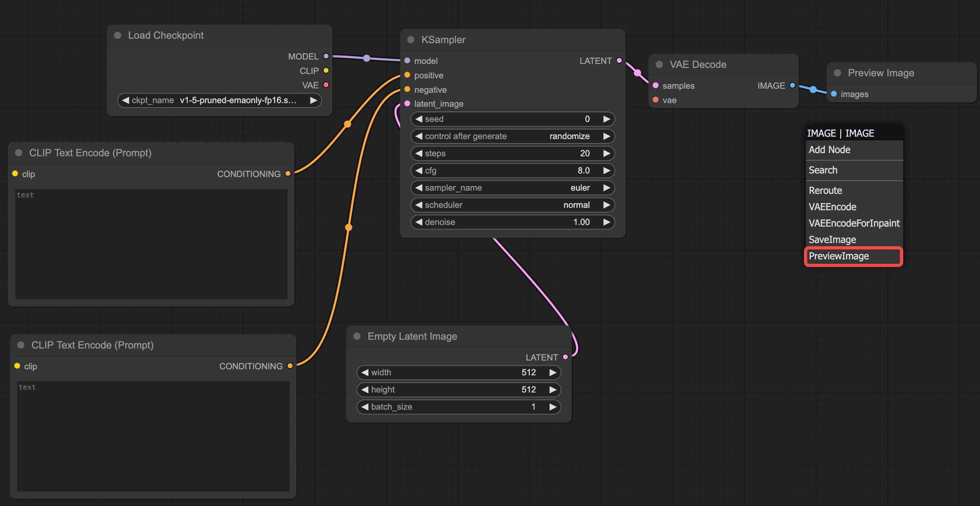Switch to next scheduler with right arrow

pyautogui.click(x=607, y=205)
